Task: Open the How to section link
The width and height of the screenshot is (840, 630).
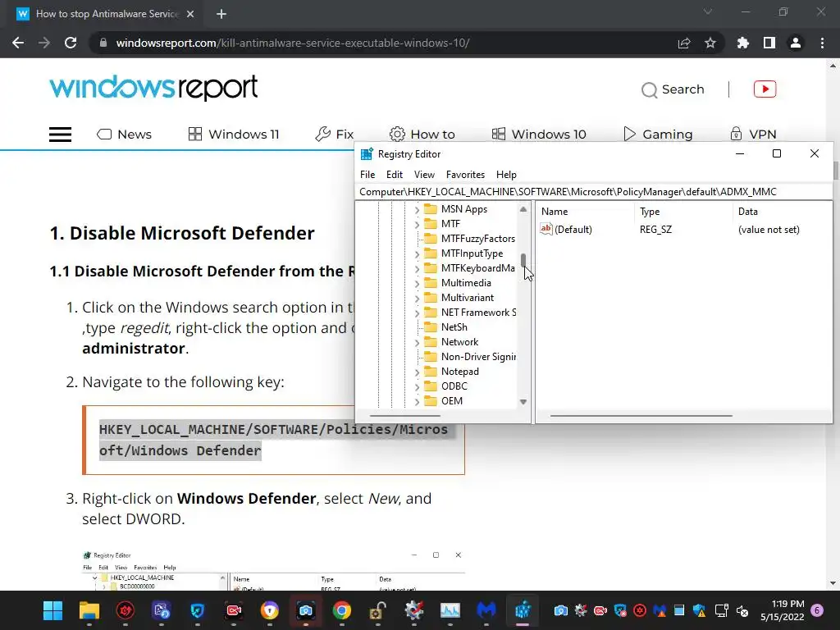Action: pos(422,134)
